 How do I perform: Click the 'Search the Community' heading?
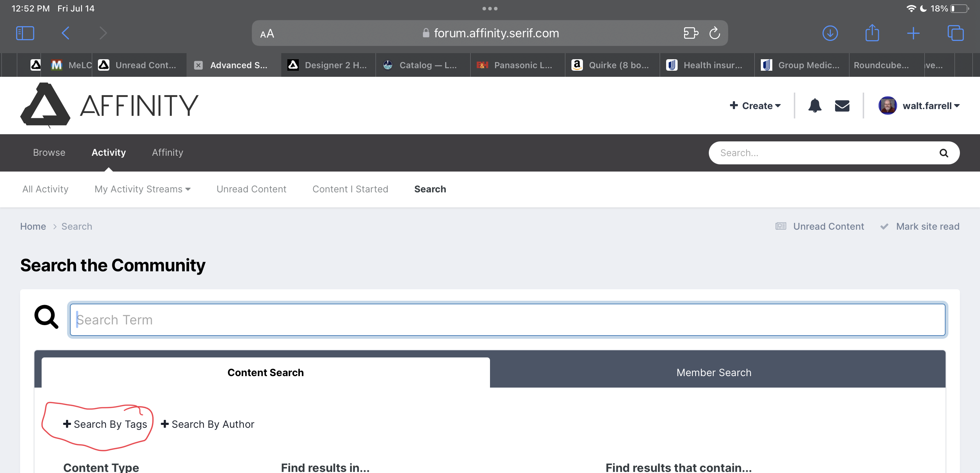click(x=113, y=265)
